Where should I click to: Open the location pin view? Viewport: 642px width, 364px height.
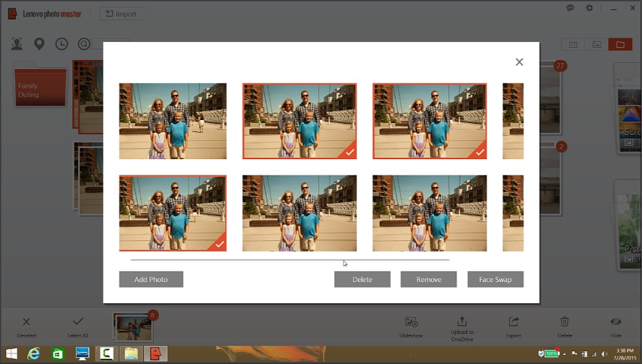coord(39,44)
